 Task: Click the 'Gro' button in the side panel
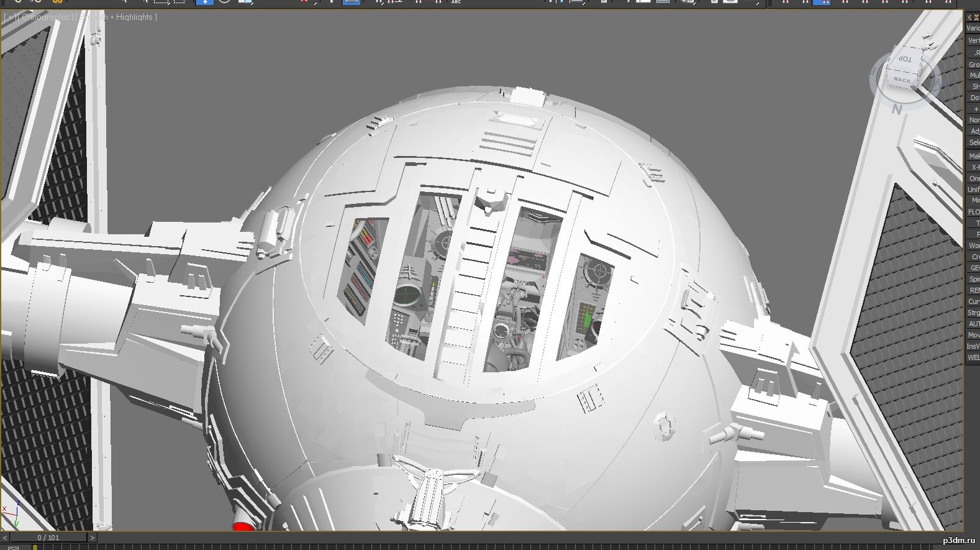point(973,65)
